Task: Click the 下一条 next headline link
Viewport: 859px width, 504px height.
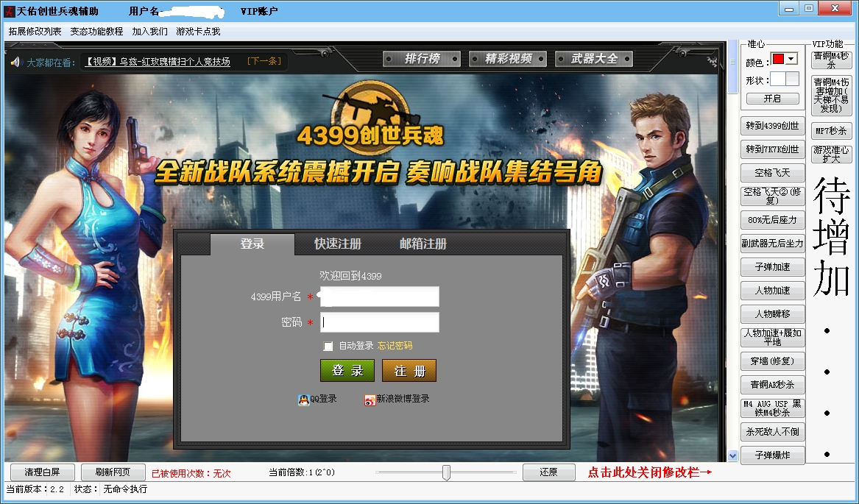Action: click(x=264, y=61)
